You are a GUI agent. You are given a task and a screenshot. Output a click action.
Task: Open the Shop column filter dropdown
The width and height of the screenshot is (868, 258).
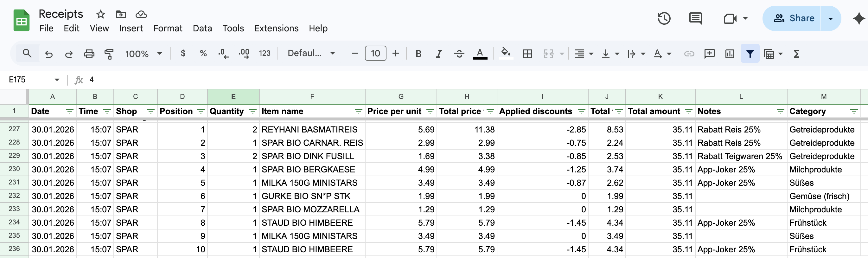[x=150, y=111]
